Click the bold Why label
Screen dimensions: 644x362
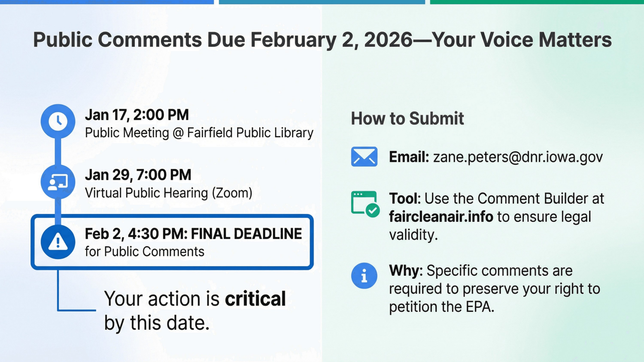(406, 271)
